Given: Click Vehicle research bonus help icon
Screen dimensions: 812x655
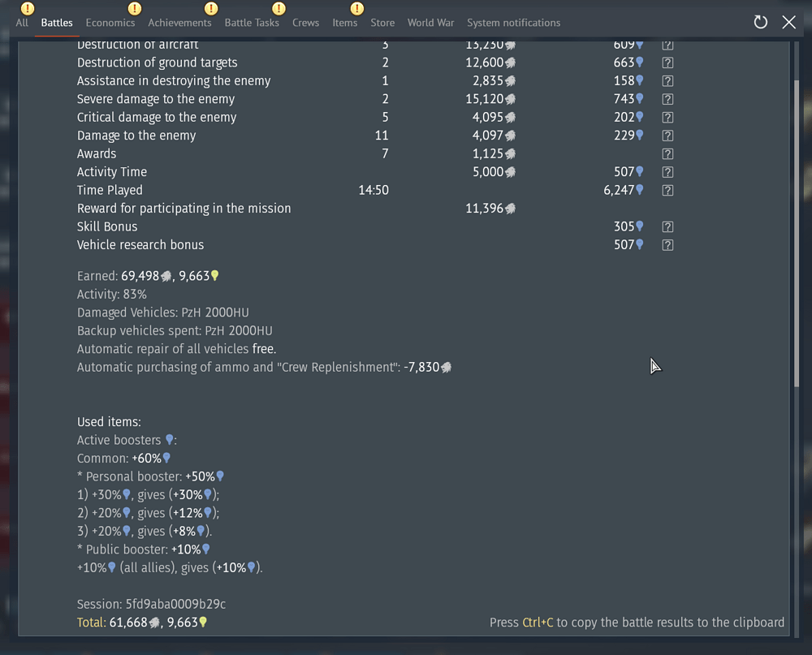Looking at the screenshot, I should tap(667, 245).
